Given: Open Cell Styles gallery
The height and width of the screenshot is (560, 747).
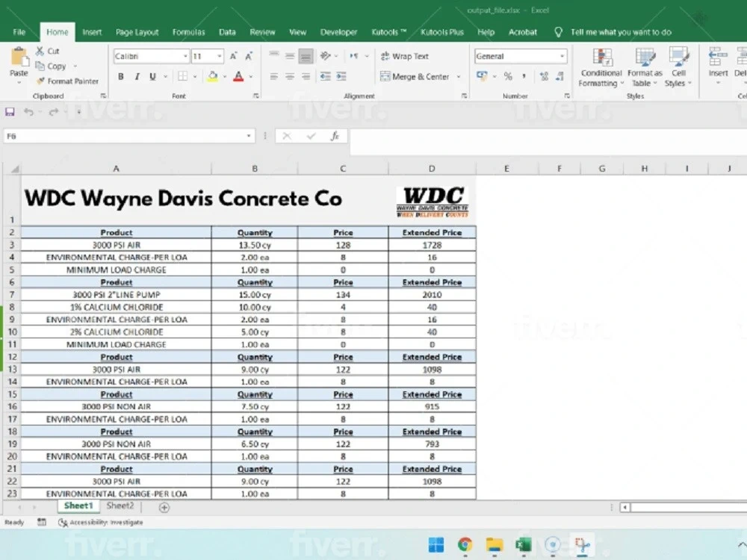Looking at the screenshot, I should (x=678, y=68).
